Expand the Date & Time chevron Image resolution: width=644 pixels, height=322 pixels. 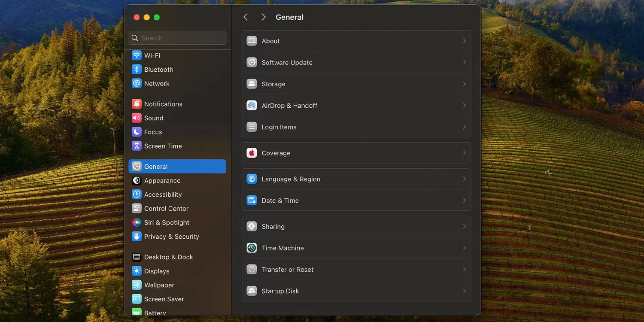pyautogui.click(x=464, y=200)
